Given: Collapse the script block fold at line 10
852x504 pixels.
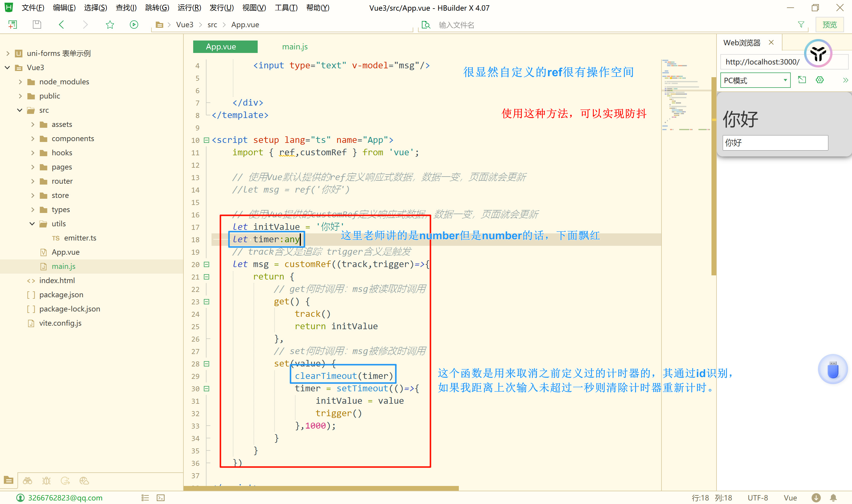Looking at the screenshot, I should pyautogui.click(x=206, y=140).
